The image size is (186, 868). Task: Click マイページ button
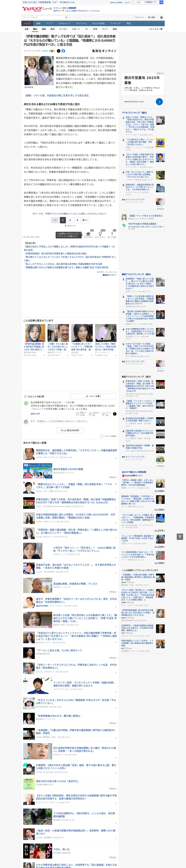pos(139,18)
